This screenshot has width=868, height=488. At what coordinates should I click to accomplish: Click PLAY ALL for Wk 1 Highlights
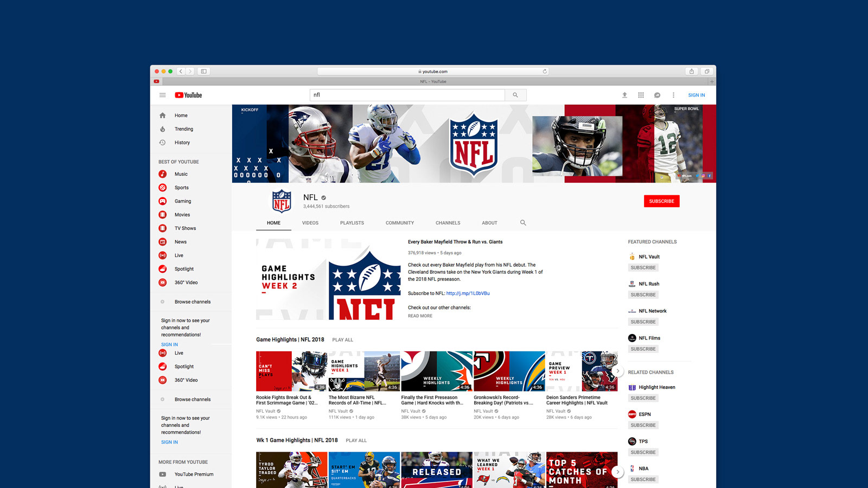[356, 440]
